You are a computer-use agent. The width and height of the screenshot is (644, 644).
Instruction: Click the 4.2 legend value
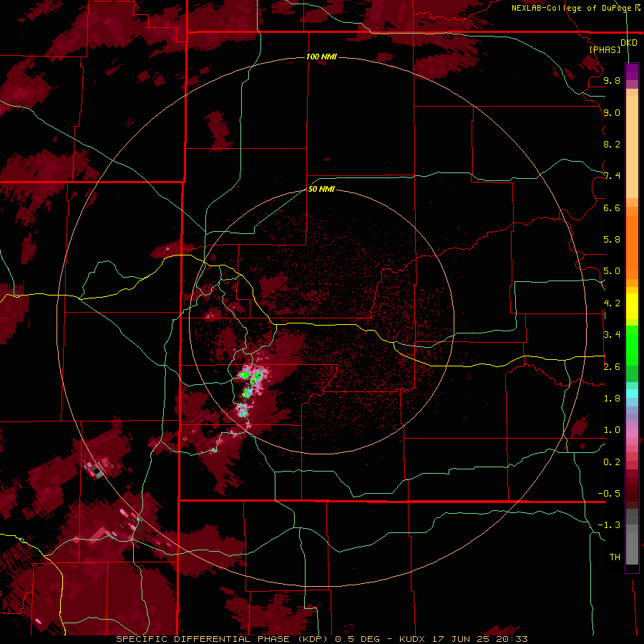(x=612, y=303)
